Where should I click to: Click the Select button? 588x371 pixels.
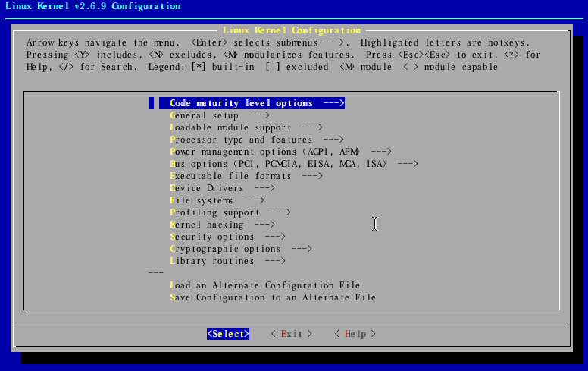click(228, 334)
